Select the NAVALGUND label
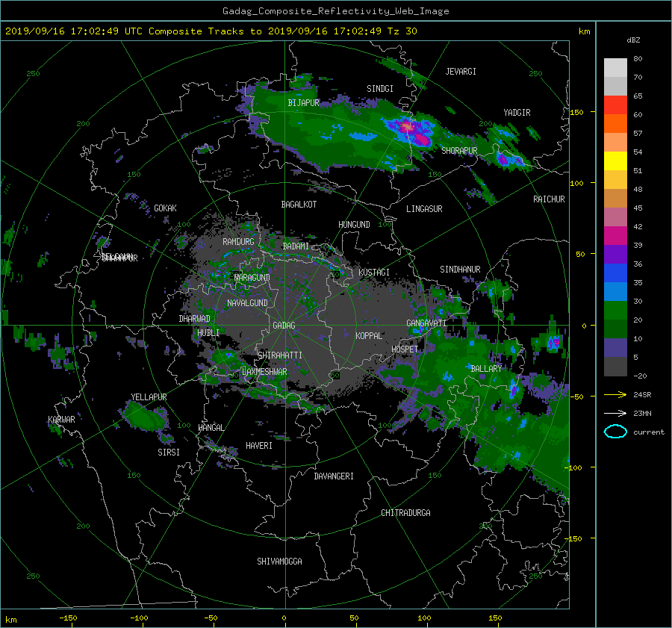The width and height of the screenshot is (672, 628). click(247, 303)
